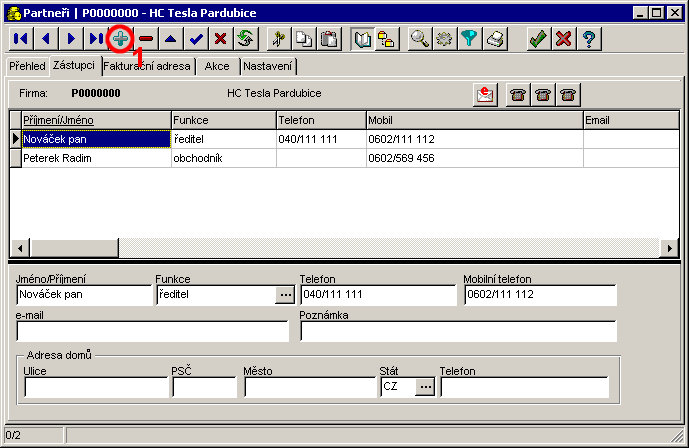Image resolution: width=689 pixels, height=448 pixels.
Task: Open the Stát lookup ellipsis button
Action: click(x=425, y=387)
